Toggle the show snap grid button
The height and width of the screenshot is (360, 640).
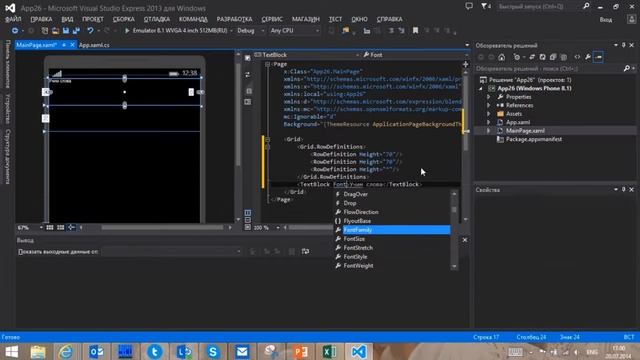[50, 227]
